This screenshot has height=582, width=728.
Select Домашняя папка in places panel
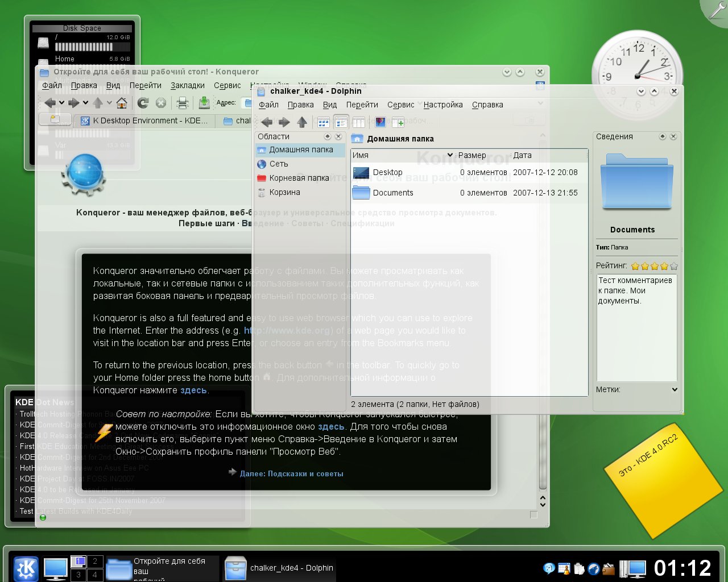[x=300, y=149]
